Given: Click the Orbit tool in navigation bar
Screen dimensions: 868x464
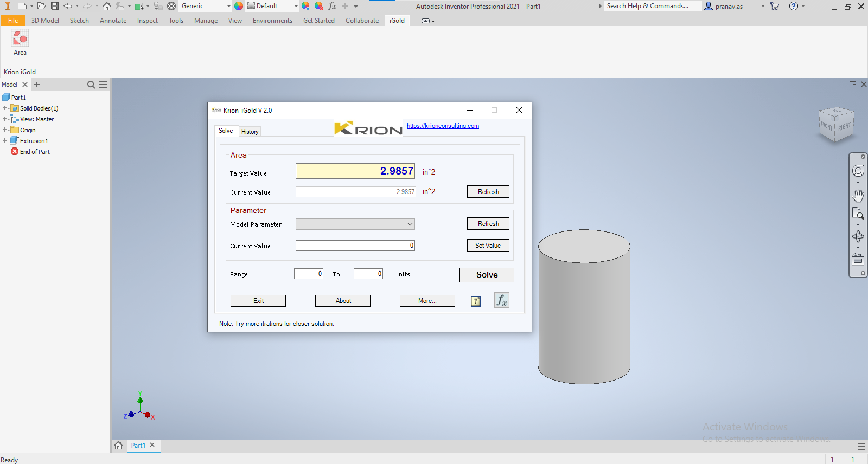Looking at the screenshot, I should click(858, 236).
